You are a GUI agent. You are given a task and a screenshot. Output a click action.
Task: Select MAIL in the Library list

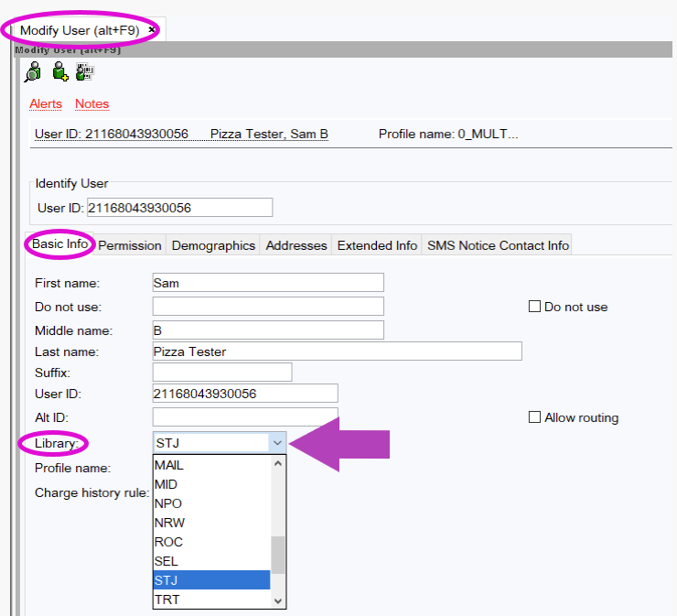(212, 465)
